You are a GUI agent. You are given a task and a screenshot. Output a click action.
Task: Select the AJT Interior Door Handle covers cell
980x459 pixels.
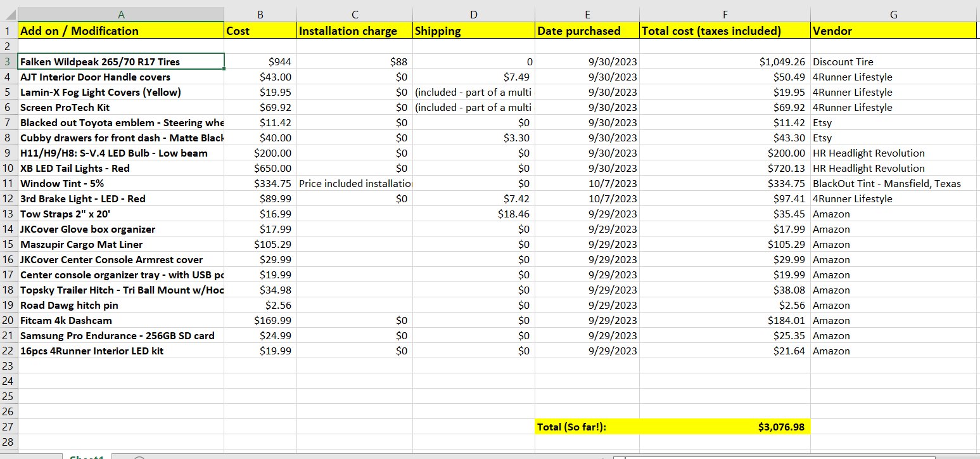pos(121,77)
